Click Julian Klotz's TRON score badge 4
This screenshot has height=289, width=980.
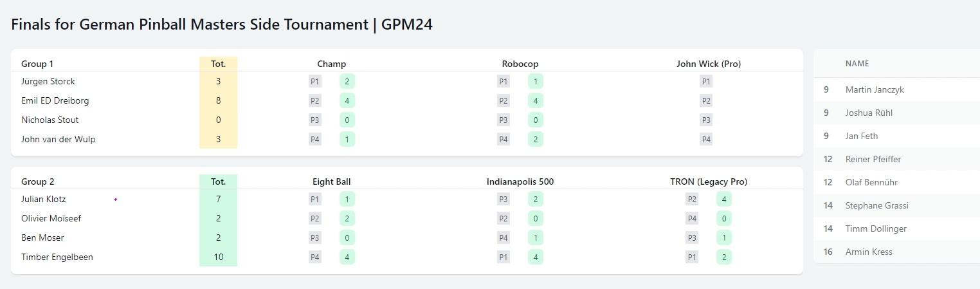point(724,200)
